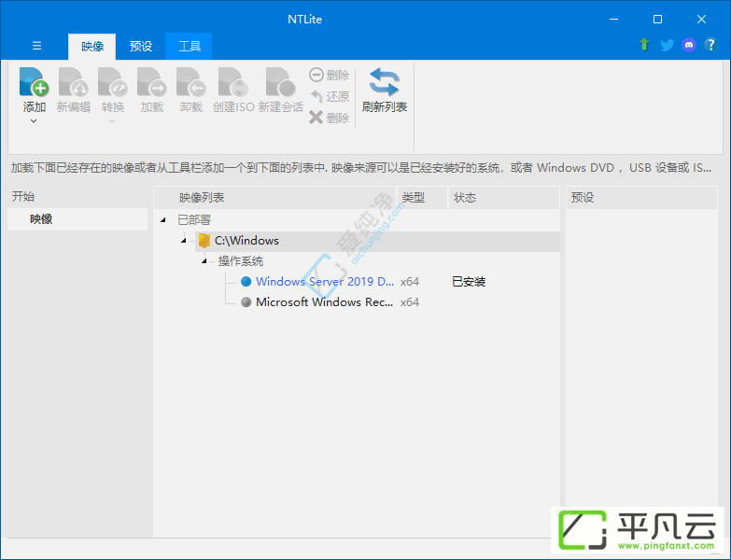Minimize the NTLite window
The width and height of the screenshot is (731, 560).
tap(614, 19)
